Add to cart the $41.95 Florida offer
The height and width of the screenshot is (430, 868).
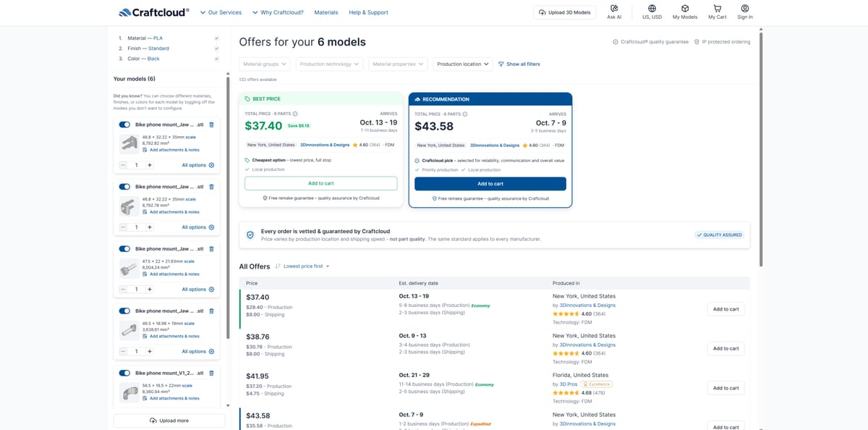tap(726, 388)
